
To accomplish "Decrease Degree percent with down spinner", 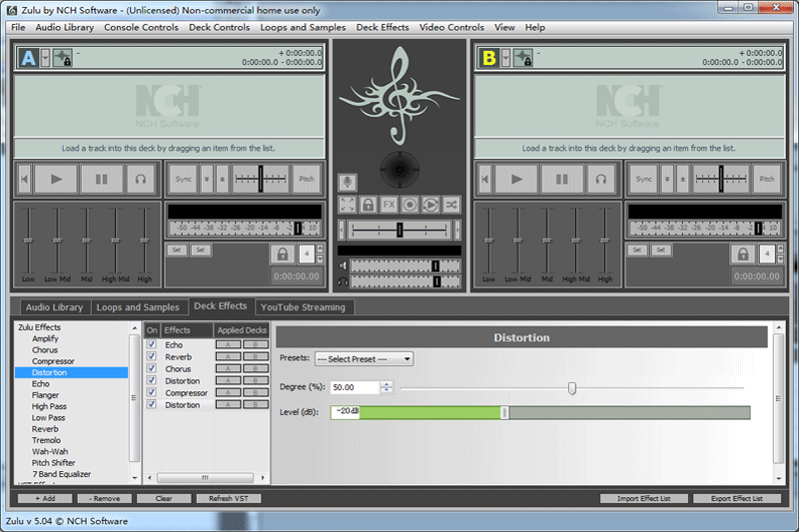I will 387,390.
